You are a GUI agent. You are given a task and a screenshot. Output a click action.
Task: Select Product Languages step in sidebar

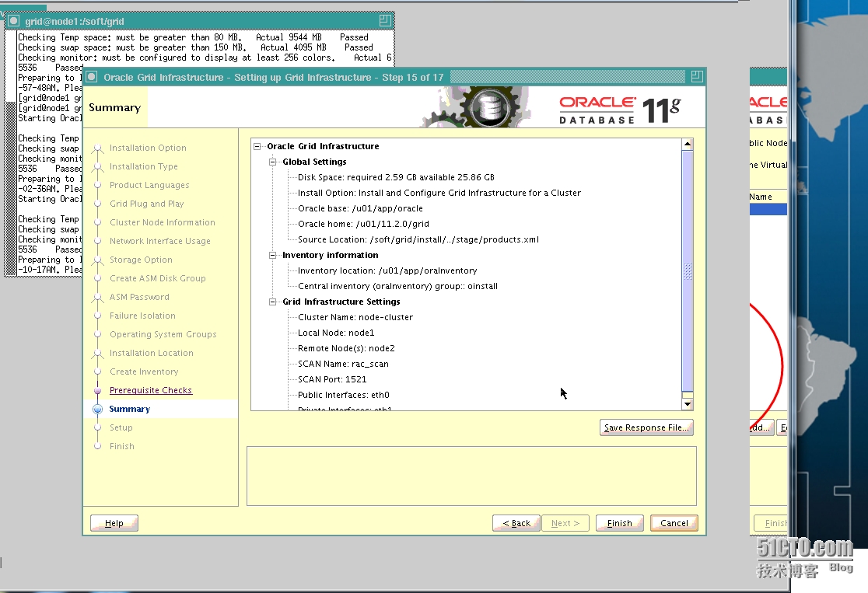click(149, 185)
